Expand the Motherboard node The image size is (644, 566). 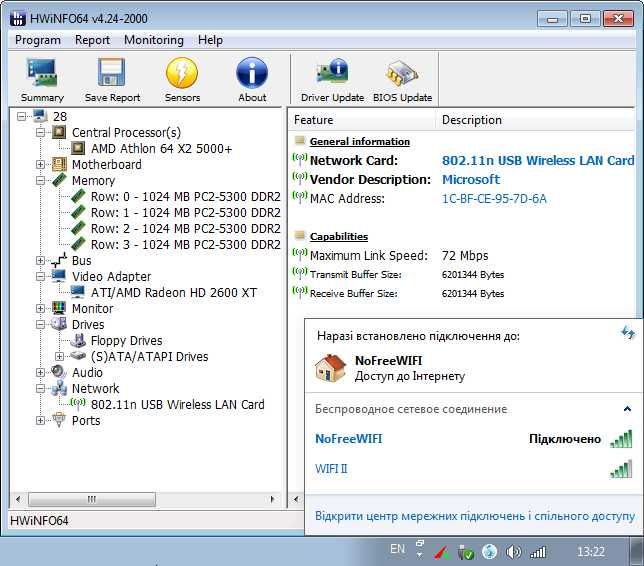(x=40, y=164)
